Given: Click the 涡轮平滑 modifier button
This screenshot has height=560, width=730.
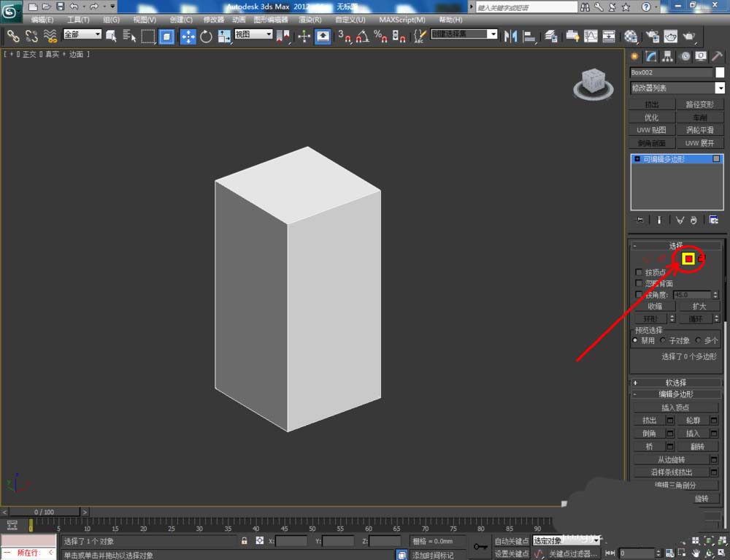Looking at the screenshot, I should [699, 130].
